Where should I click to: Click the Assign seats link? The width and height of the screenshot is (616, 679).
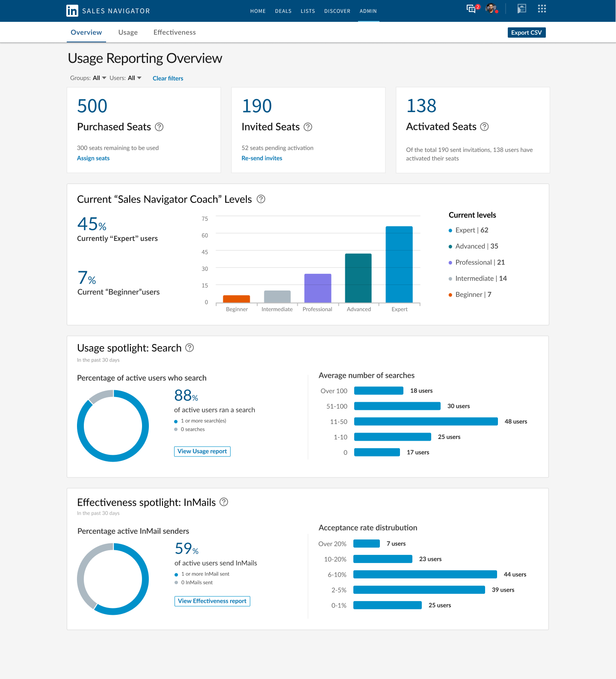pyautogui.click(x=93, y=158)
